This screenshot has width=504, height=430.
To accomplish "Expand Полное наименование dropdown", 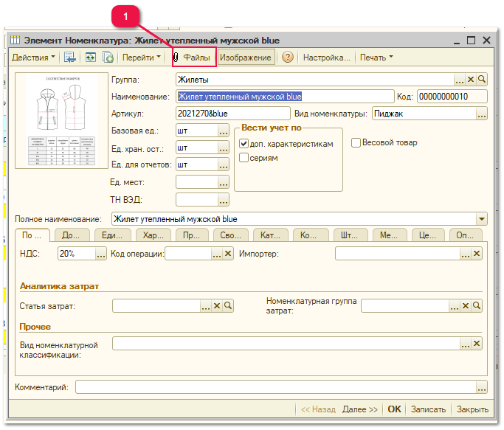I will coord(482,219).
